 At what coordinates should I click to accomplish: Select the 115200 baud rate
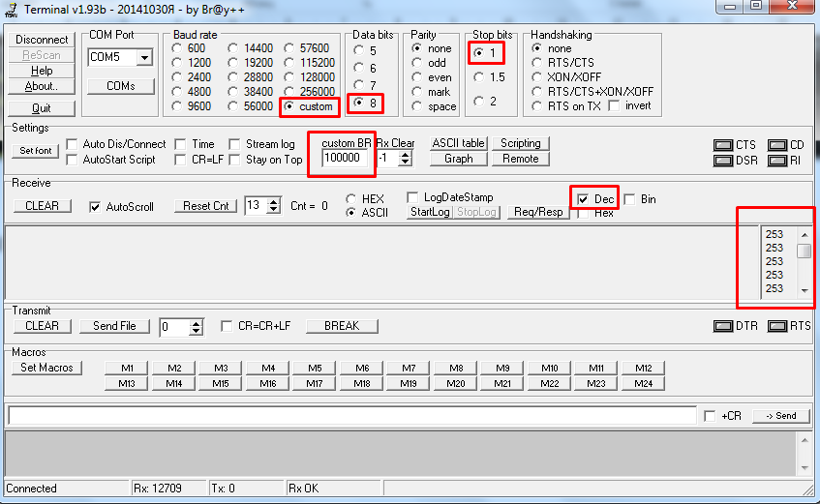coord(289,63)
